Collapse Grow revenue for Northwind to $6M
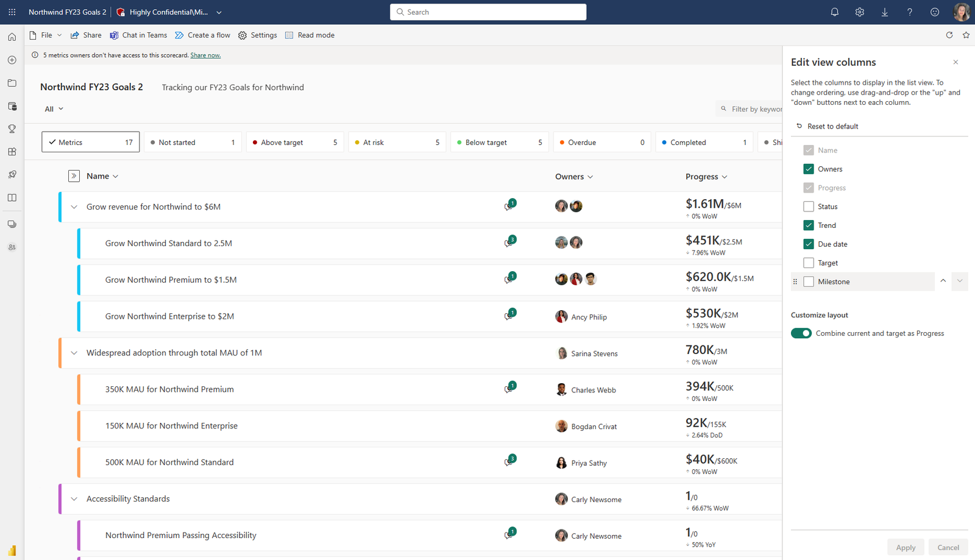975x560 pixels. tap(74, 207)
